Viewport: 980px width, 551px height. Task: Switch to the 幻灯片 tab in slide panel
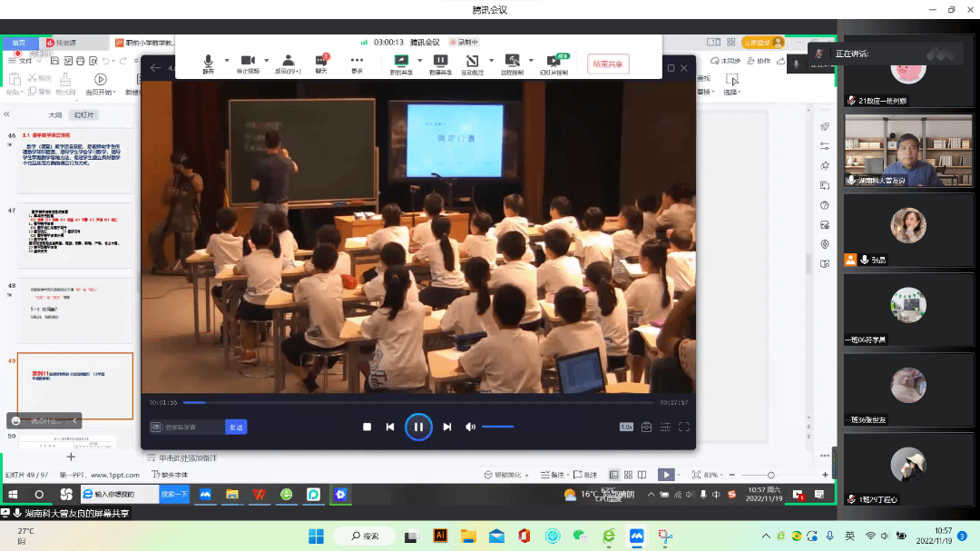[84, 115]
